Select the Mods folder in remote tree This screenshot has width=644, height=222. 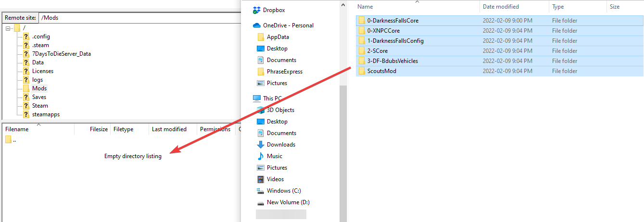click(39, 88)
